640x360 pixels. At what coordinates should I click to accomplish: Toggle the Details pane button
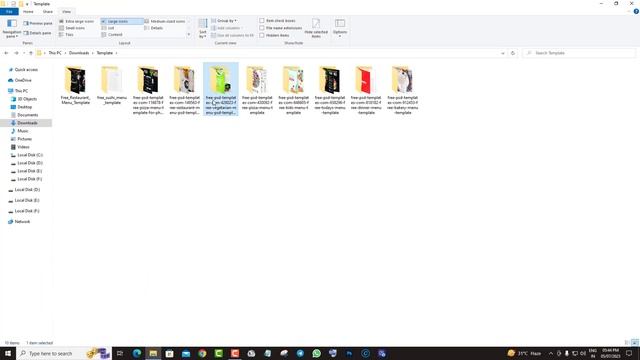coord(37,33)
